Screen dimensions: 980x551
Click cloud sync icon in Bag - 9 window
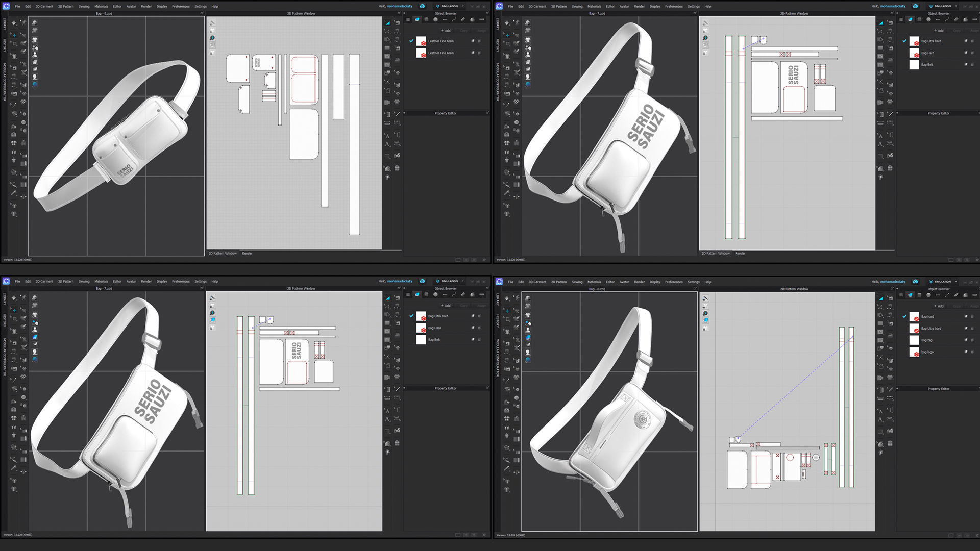(422, 6)
